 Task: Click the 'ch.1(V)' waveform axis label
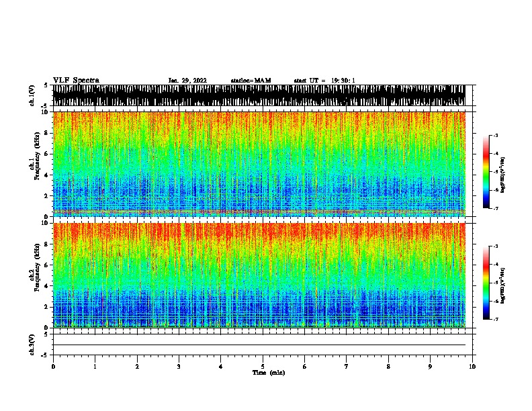click(x=32, y=95)
